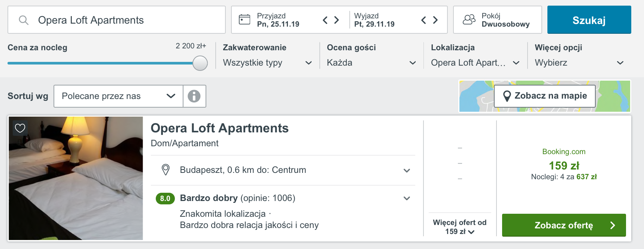Viewport: 644px width, 249px height.
Task: Click the Opera Loft Apartments search field
Action: tap(116, 20)
